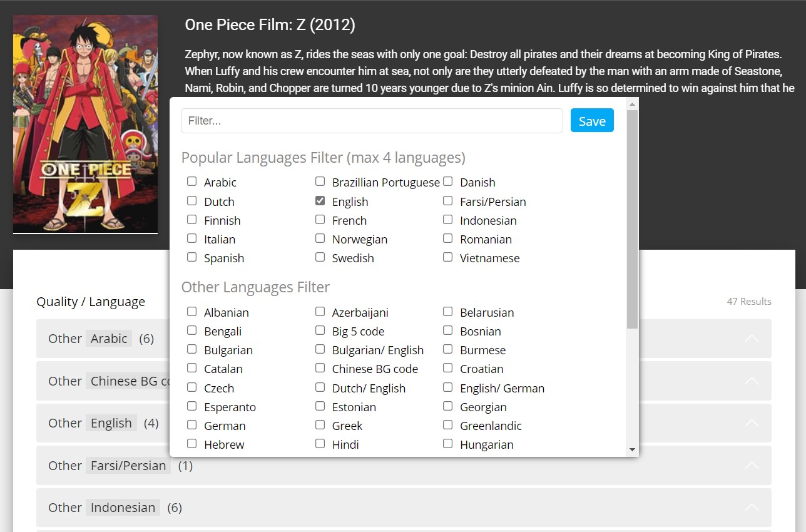Enable the Vietnamese language filter
The height and width of the screenshot is (532, 806).
click(x=447, y=257)
